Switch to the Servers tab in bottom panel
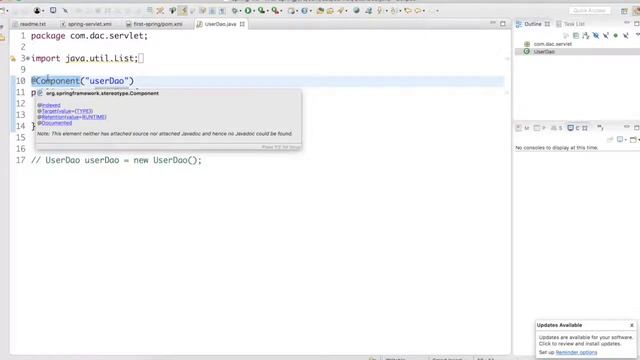Screen dimensions: 640x360 [556, 128]
